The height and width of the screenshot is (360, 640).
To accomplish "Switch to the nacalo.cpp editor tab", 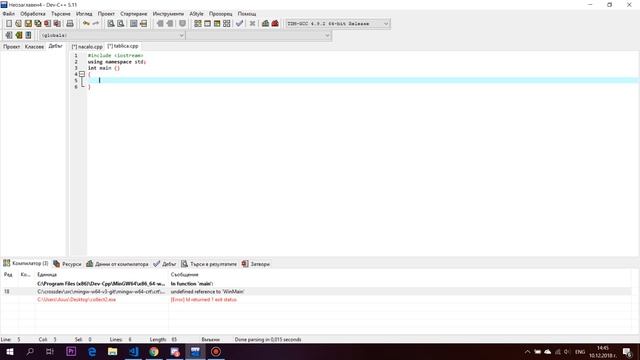I will pos(87,47).
